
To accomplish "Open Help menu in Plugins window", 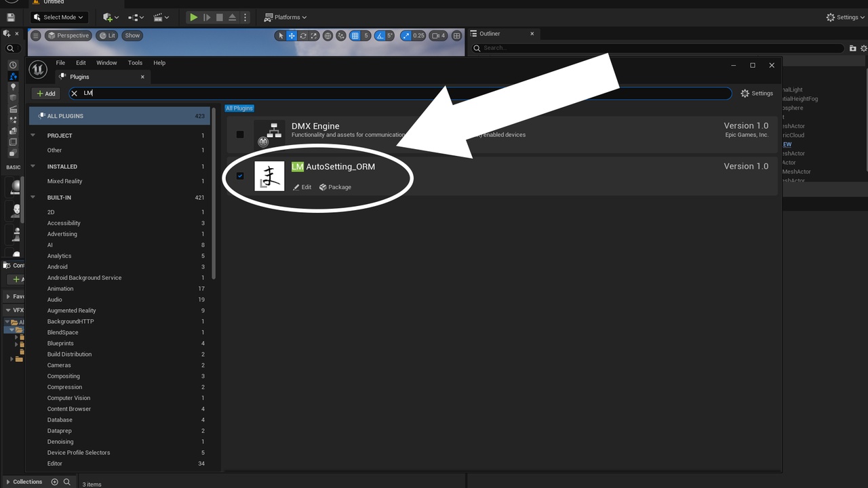I will pyautogui.click(x=159, y=63).
